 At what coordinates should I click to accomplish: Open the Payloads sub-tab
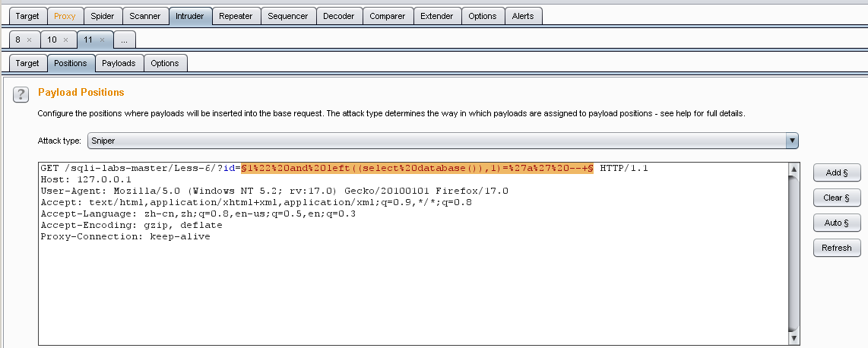(x=119, y=63)
